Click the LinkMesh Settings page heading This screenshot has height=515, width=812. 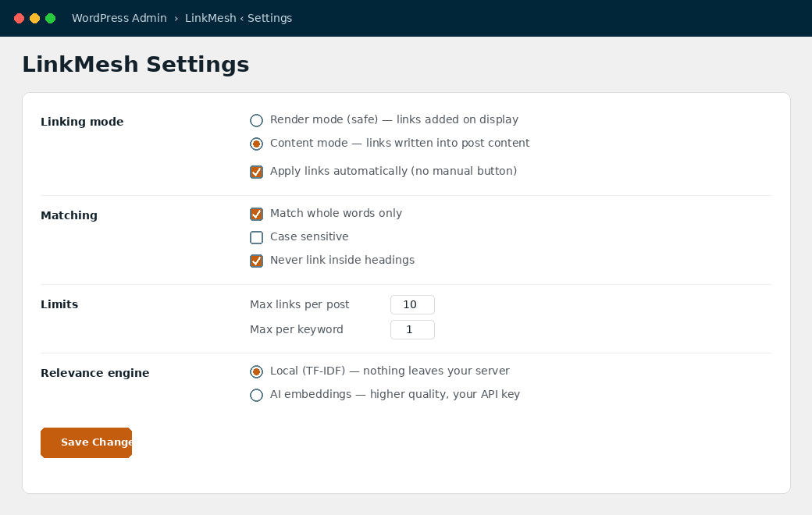point(136,65)
